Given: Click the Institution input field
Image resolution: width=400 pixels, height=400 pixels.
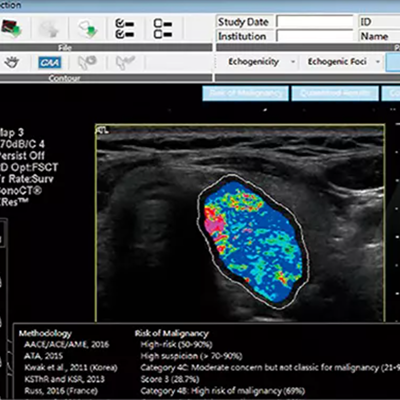Looking at the screenshot, I should 315,36.
